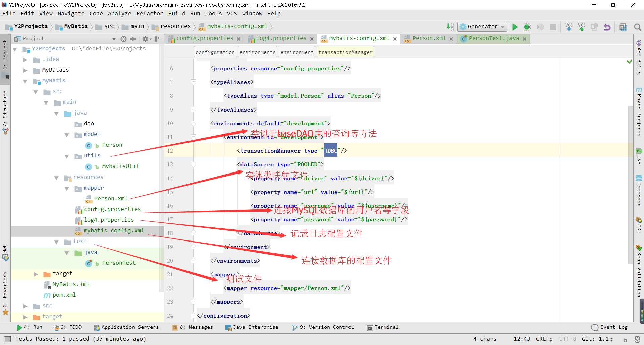Open the Maven Projects side panel

coord(639,112)
